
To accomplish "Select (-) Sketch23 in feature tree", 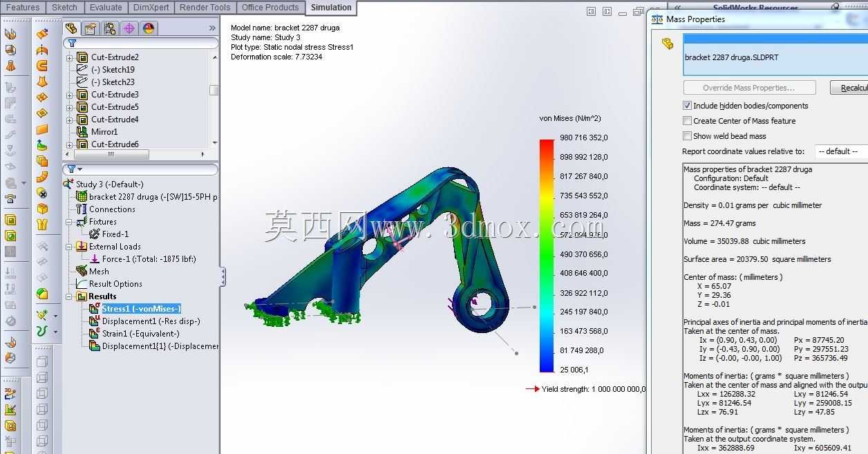I will point(113,82).
